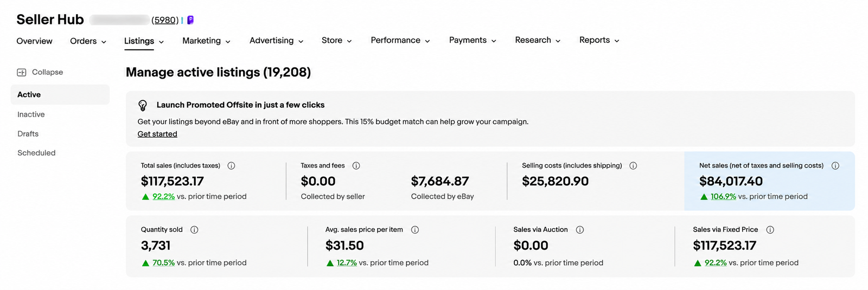868x290 pixels.
Task: Click 70.5% link under Quantity sold
Action: pyautogui.click(x=163, y=263)
